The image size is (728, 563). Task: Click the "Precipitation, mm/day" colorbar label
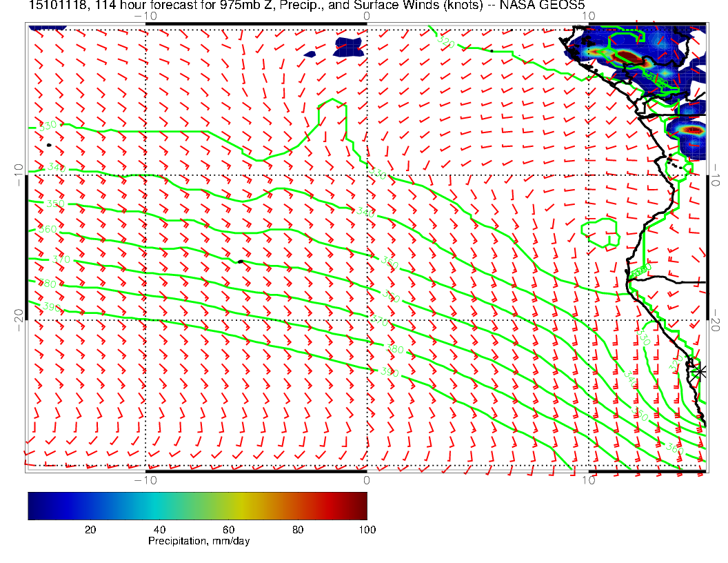(199, 542)
